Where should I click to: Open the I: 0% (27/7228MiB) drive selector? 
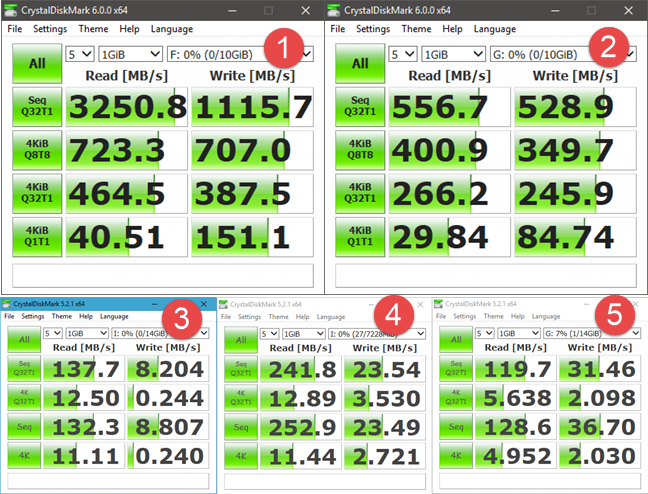(x=377, y=334)
